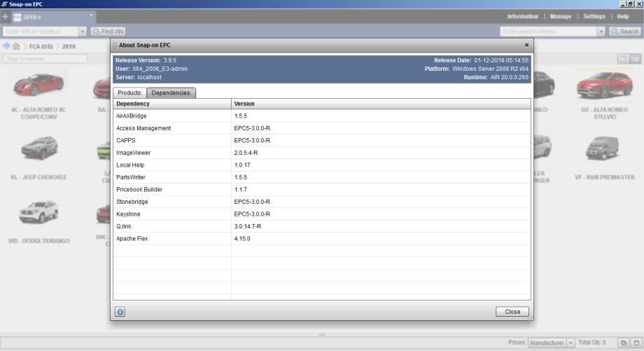Click the home icon in breadcrumb
644x351 pixels.
point(16,46)
